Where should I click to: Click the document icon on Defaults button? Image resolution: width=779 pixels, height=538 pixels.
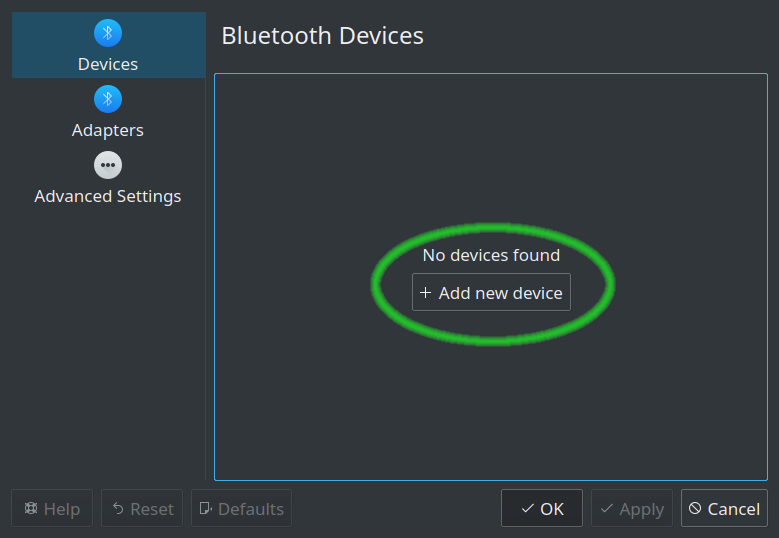206,508
